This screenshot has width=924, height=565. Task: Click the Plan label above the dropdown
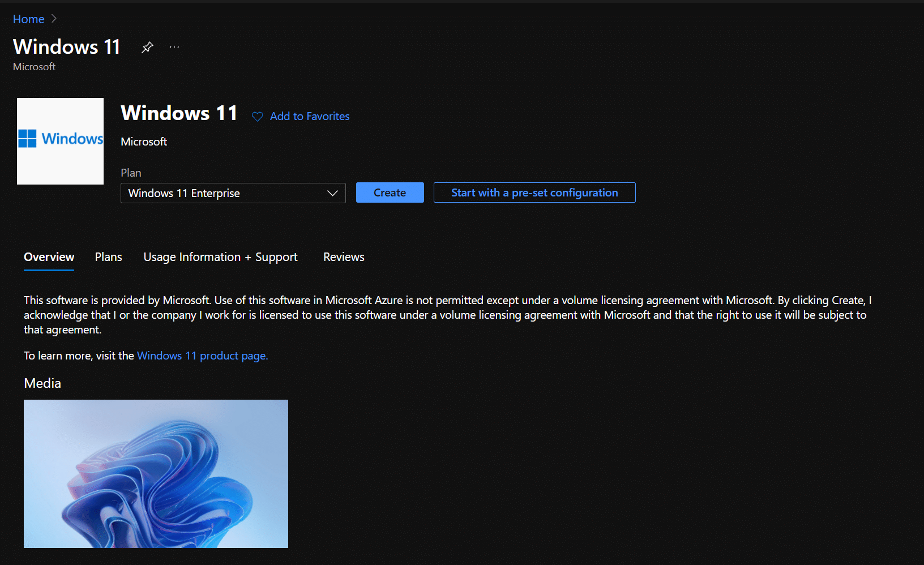pyautogui.click(x=131, y=173)
